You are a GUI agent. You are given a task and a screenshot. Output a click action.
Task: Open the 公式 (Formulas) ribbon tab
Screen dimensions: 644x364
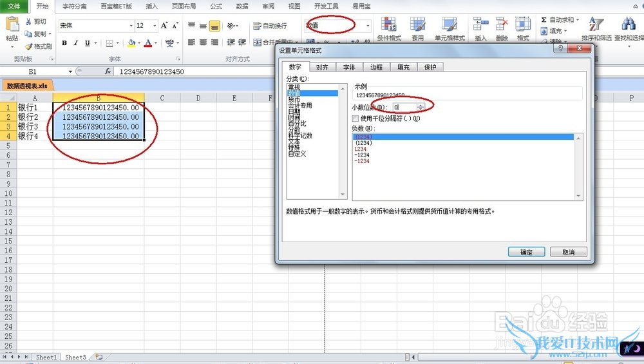click(x=216, y=6)
